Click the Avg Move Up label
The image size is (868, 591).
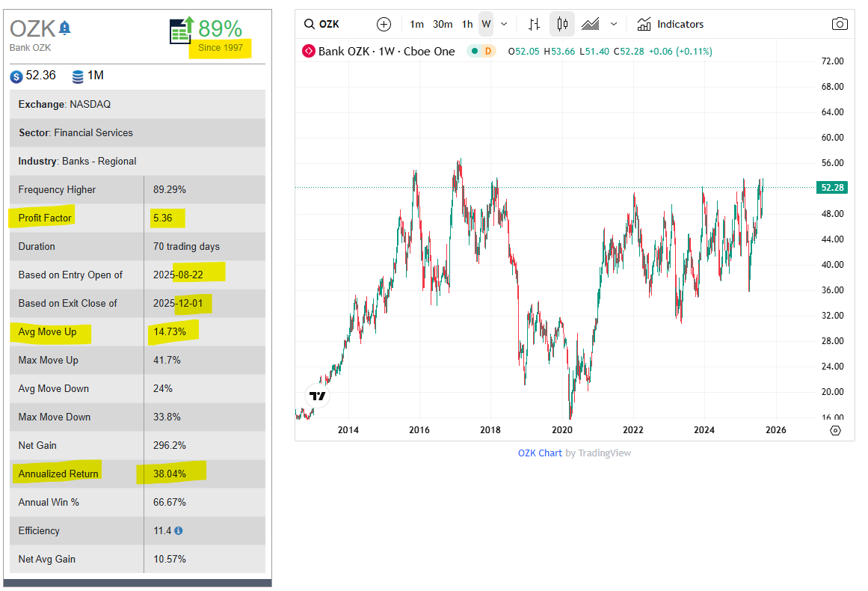(47, 331)
